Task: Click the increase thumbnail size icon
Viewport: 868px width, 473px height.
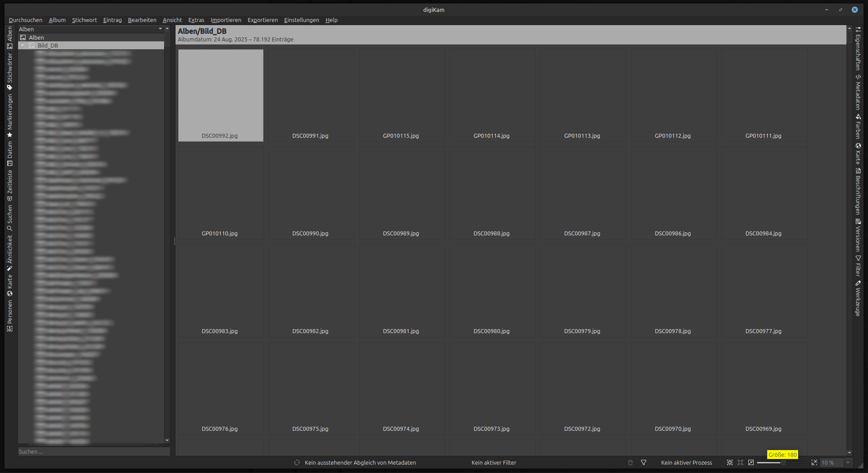Action: (814, 462)
